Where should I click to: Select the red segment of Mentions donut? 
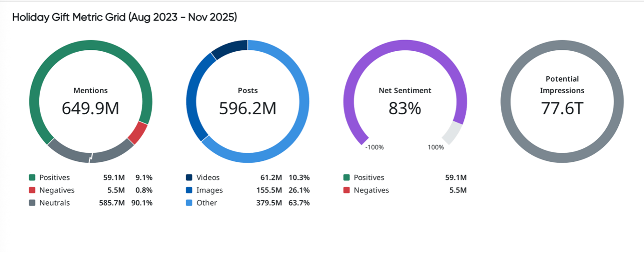(138, 133)
